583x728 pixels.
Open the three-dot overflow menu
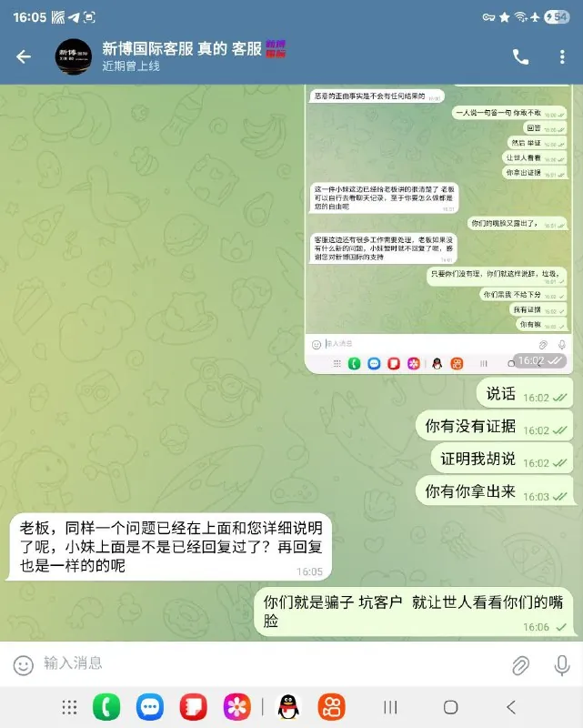tap(562, 56)
